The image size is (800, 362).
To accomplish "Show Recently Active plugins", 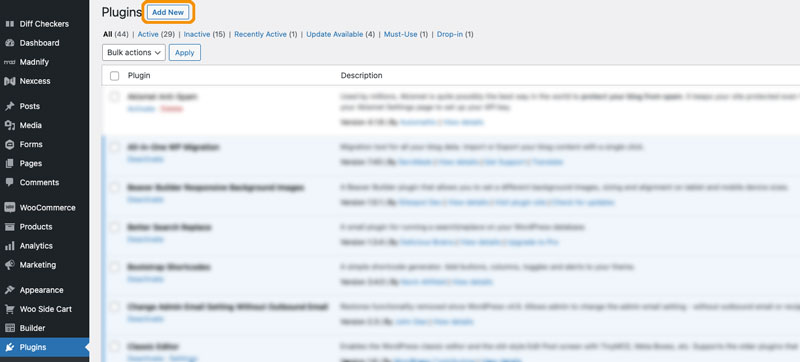I will point(261,34).
